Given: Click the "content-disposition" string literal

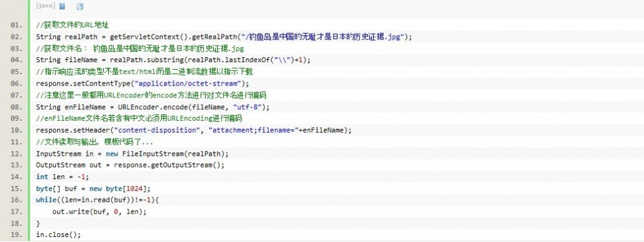Looking at the screenshot, I should click(x=157, y=131).
